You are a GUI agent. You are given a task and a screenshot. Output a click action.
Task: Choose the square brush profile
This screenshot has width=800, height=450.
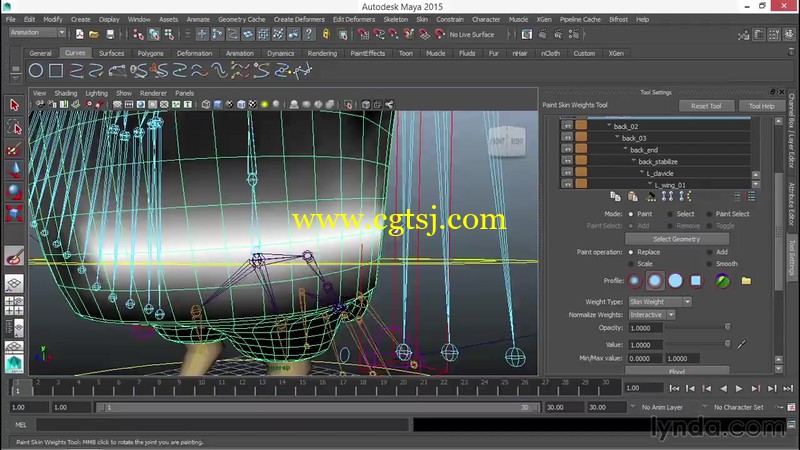tap(696, 281)
